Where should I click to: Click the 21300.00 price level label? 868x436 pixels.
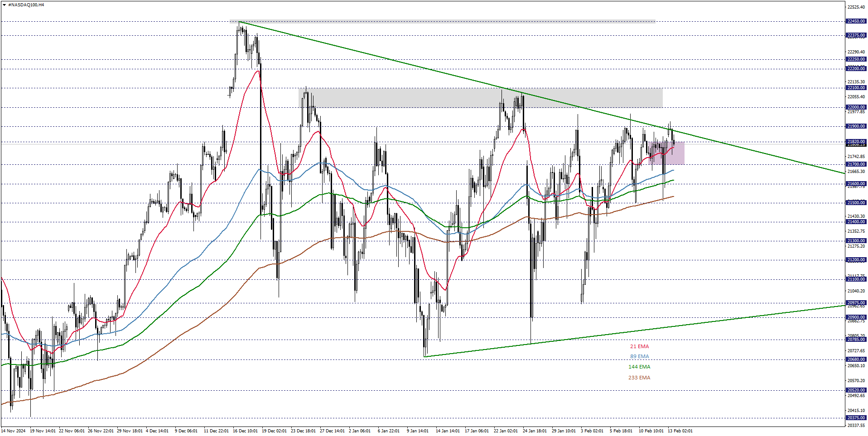click(x=856, y=241)
